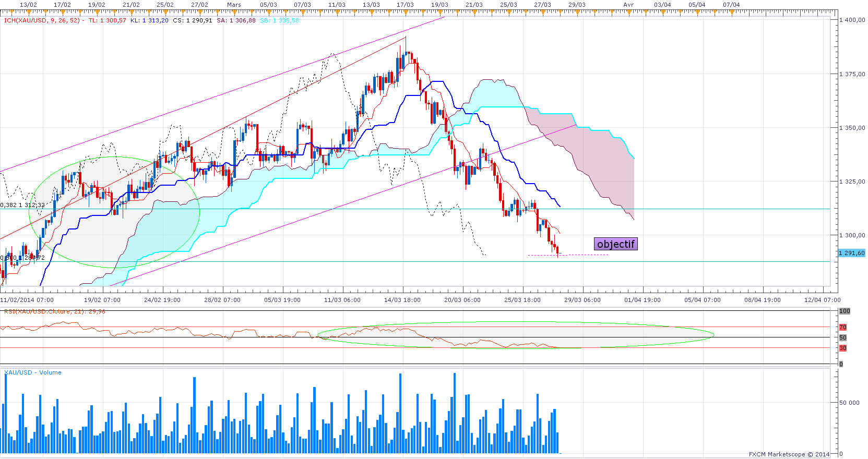This screenshot has height=459, width=868.
Task: Click the 17/03 date on the date ruler
Action: tap(405, 5)
